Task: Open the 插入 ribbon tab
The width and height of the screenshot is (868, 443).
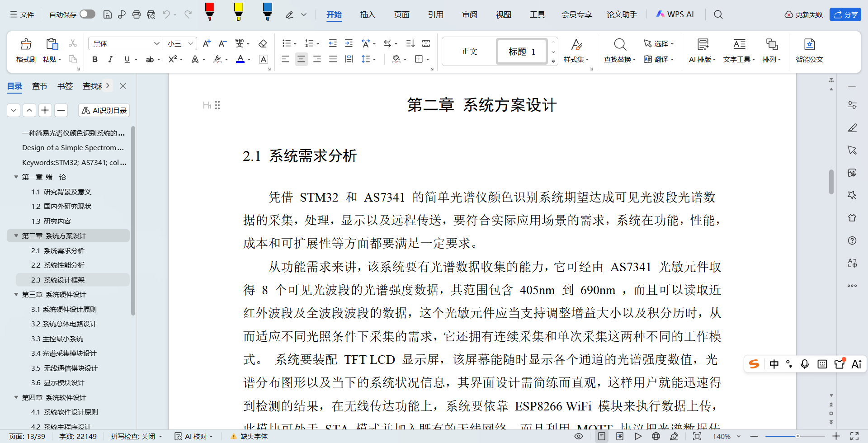Action: point(368,14)
